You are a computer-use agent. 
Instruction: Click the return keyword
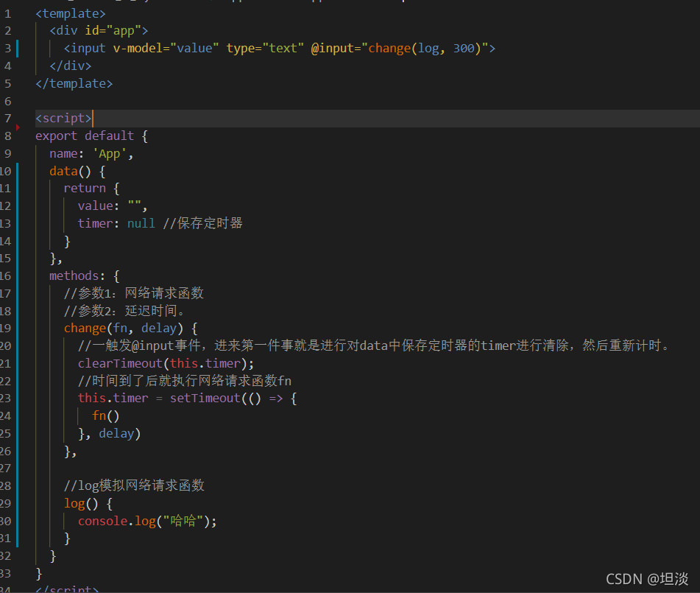tap(85, 188)
